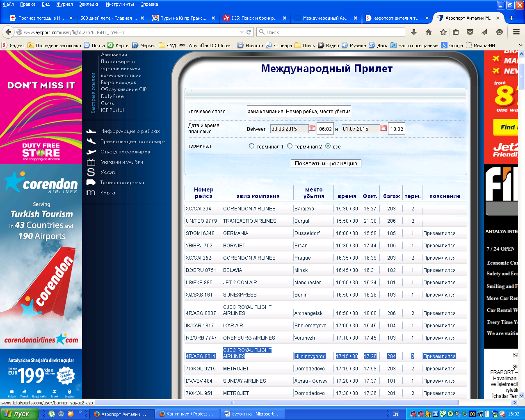The width and height of the screenshot is (525, 420).
Task: Click takeoff plane icon by Отъезд пассажиров
Action: tap(91, 152)
